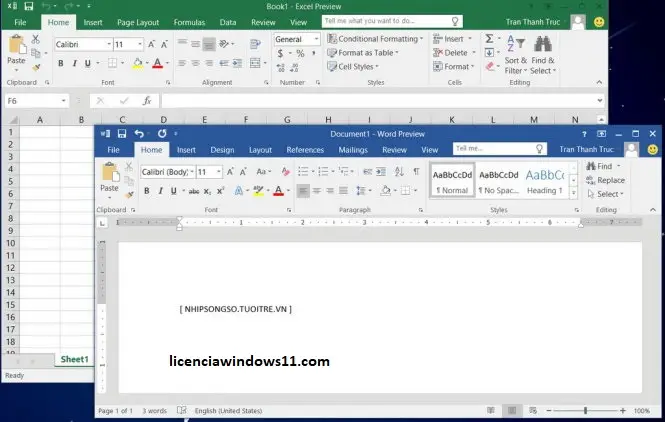This screenshot has width=665, height=422.
Task: Click Grow Font icon in Word
Action: pyautogui.click(x=230, y=172)
